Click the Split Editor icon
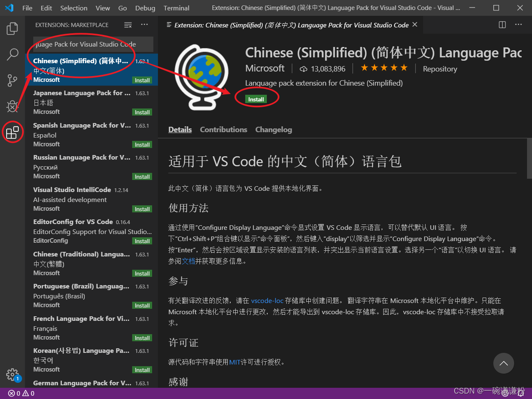Screen dimensions: 532x399 click(x=502, y=25)
